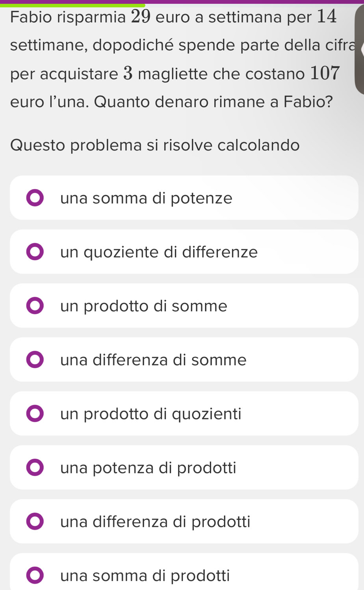The image size is (364, 590).
Task: Click the 'Questo problema si risolve calcolando' prompt
Action: tap(155, 145)
